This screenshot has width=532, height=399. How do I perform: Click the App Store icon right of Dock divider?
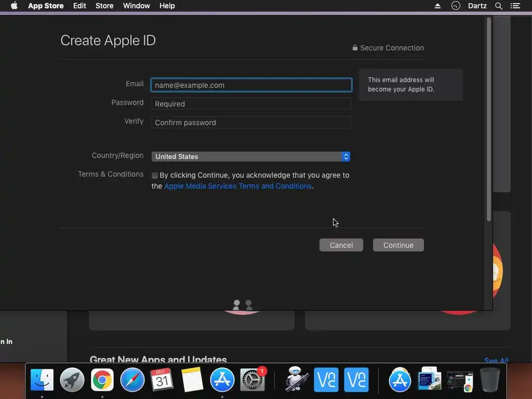(400, 380)
